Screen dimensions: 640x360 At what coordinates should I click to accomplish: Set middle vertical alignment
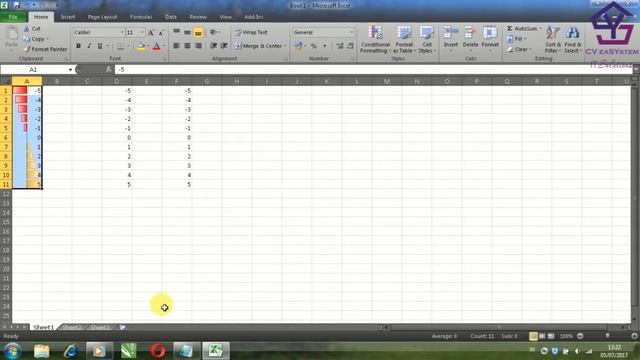click(187, 32)
